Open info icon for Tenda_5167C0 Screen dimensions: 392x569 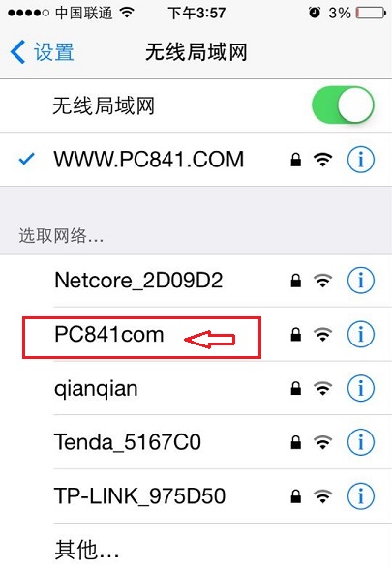pyautogui.click(x=360, y=442)
